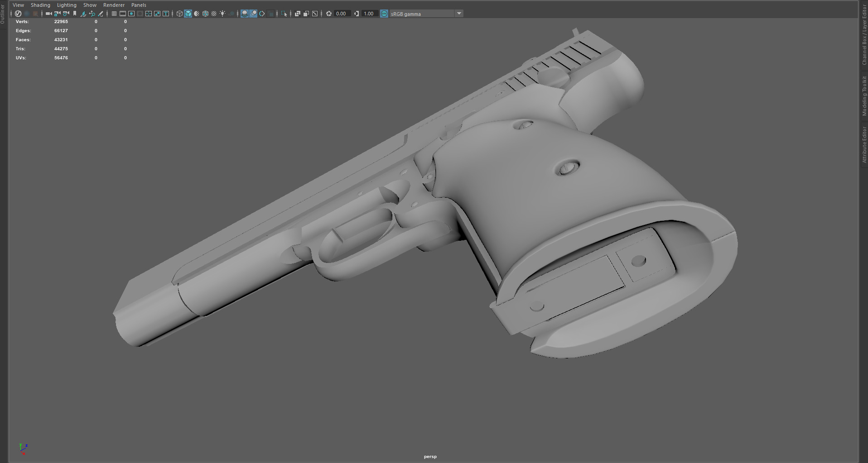The width and height of the screenshot is (868, 463).
Task: Click Use Default Material icon
Action: (197, 14)
